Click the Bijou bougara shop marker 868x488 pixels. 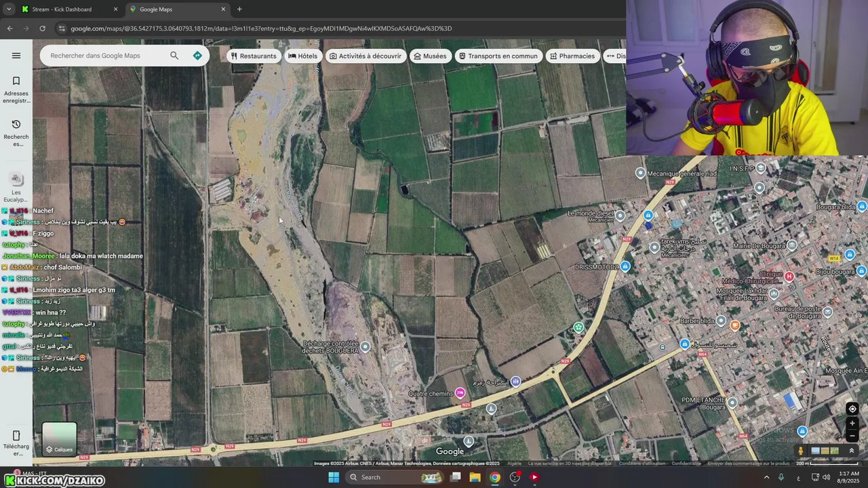tap(861, 271)
